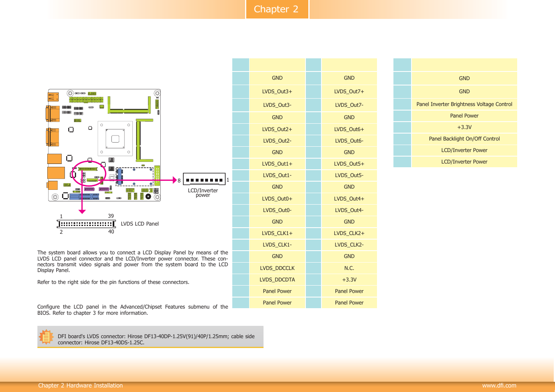Click the paragraph starting "The system board allows"
This screenshot has width=555, height=392.
[x=132, y=261]
